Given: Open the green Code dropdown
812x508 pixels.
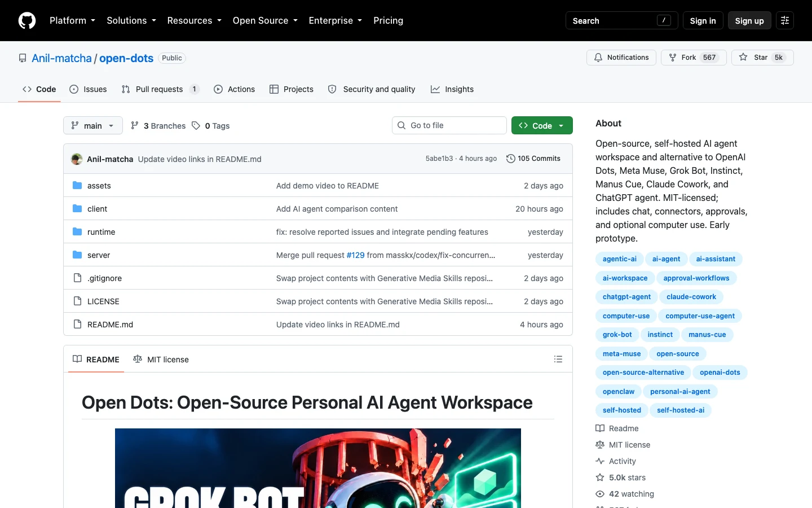Looking at the screenshot, I should (x=542, y=125).
